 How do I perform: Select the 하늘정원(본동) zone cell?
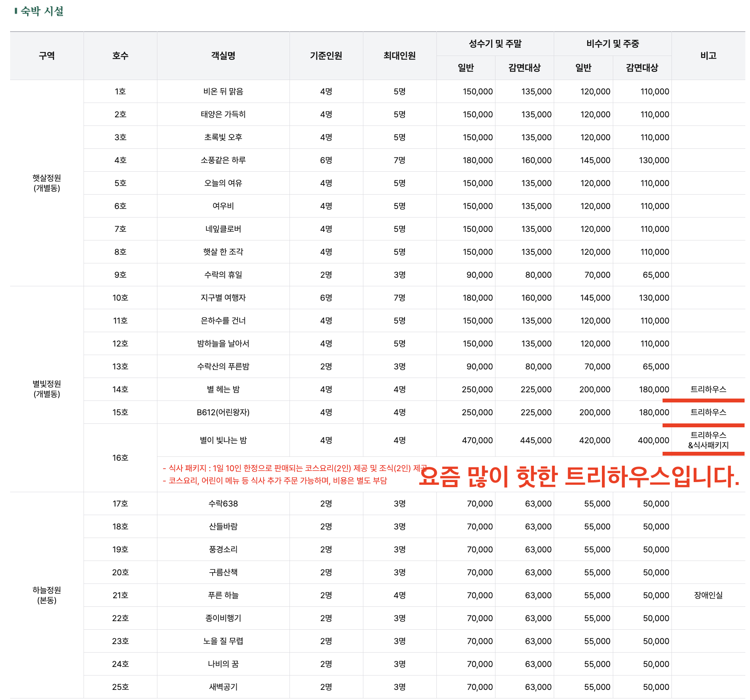(47, 595)
